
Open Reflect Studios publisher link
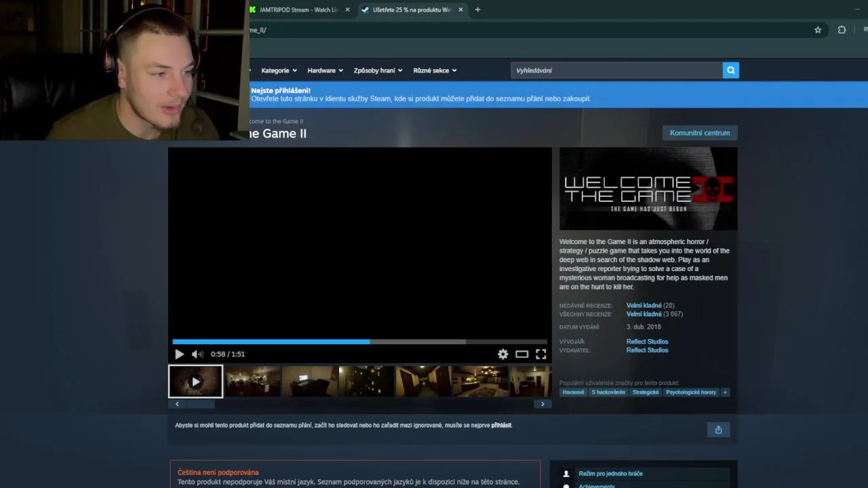647,350
